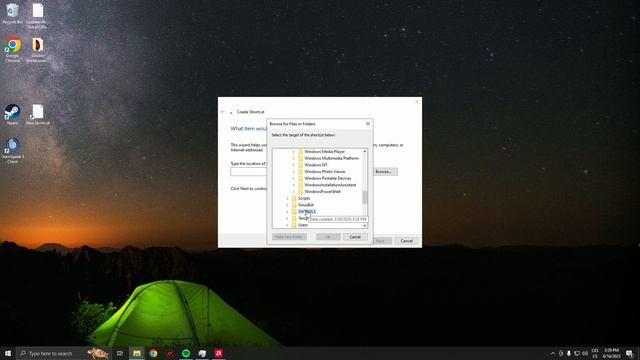
Task: Click the back arrow in Create Shortcut
Action: coord(222,112)
